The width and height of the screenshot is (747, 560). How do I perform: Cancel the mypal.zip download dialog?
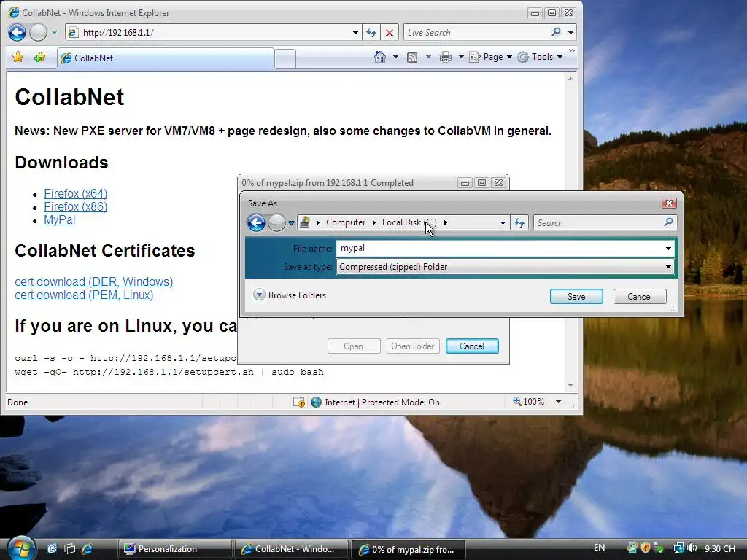tap(472, 346)
